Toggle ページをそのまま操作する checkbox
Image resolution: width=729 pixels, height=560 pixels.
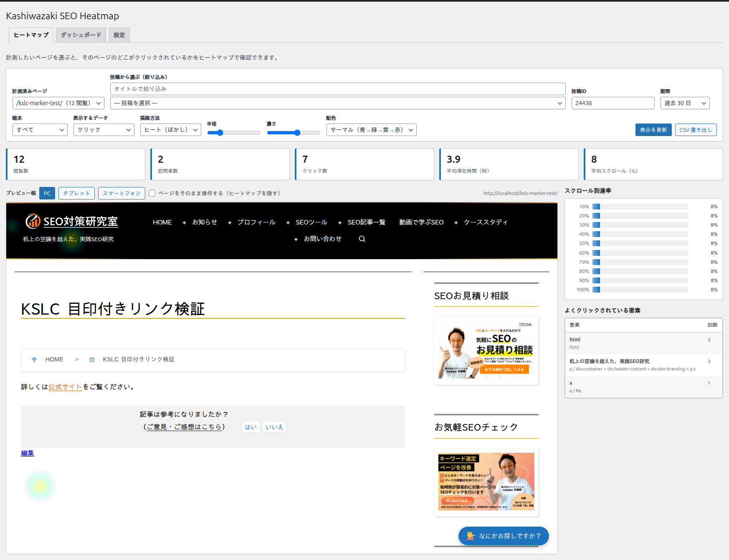pyautogui.click(x=152, y=193)
